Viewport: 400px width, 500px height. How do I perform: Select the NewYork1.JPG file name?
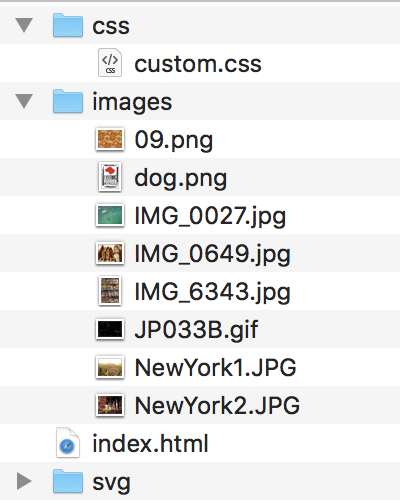215,367
